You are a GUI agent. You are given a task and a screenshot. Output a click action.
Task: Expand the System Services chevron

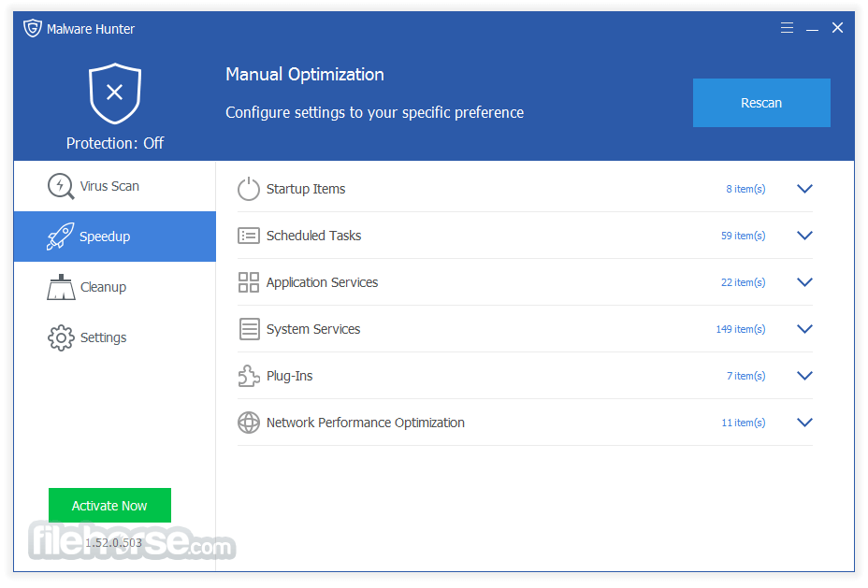(804, 328)
